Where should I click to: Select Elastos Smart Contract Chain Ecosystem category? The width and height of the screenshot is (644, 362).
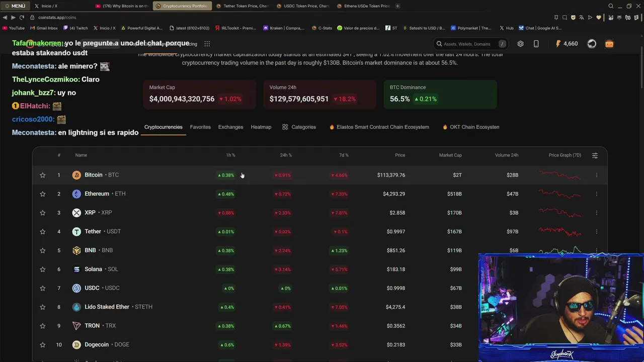point(379,127)
